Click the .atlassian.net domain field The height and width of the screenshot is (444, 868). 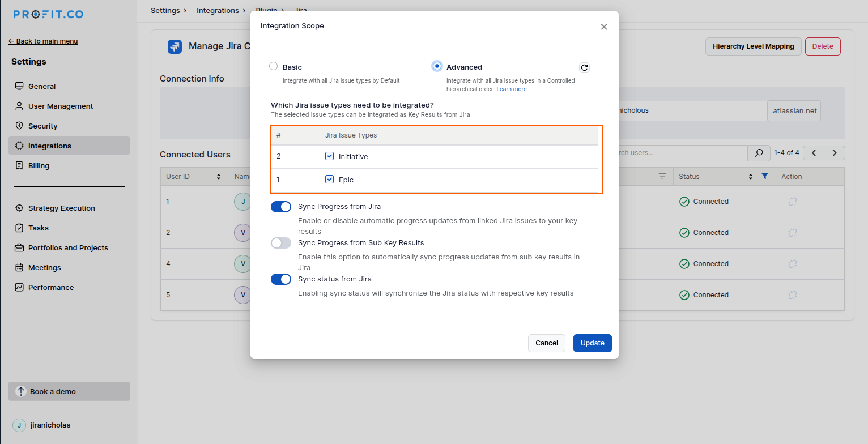pyautogui.click(x=794, y=111)
